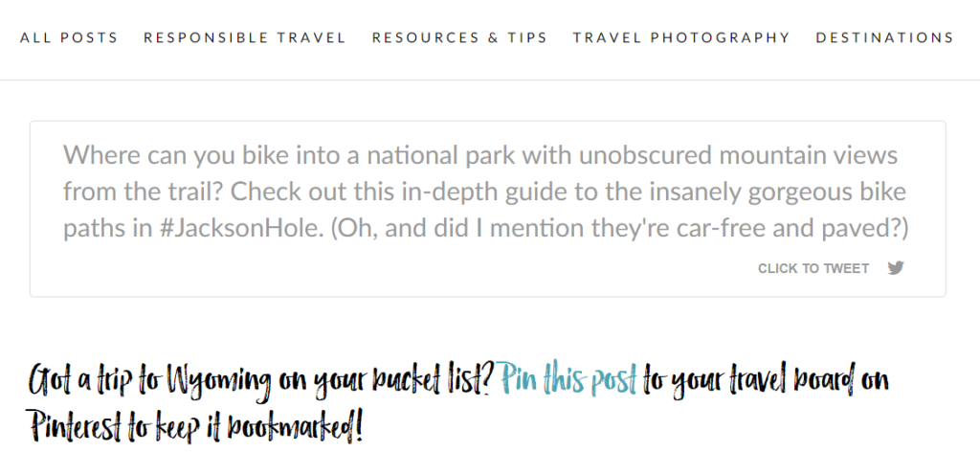Screen dimensions: 980x475
Task: Select Travel Photography in the nav bar
Action: click(x=681, y=38)
